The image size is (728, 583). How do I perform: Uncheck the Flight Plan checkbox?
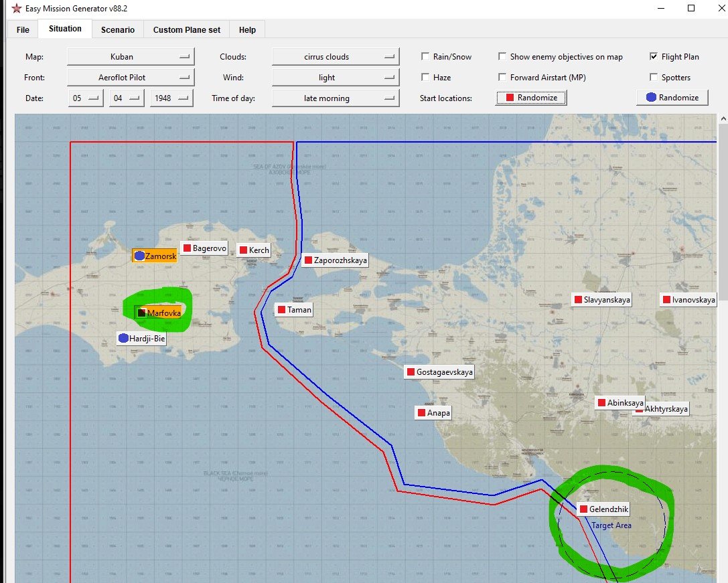coord(654,57)
